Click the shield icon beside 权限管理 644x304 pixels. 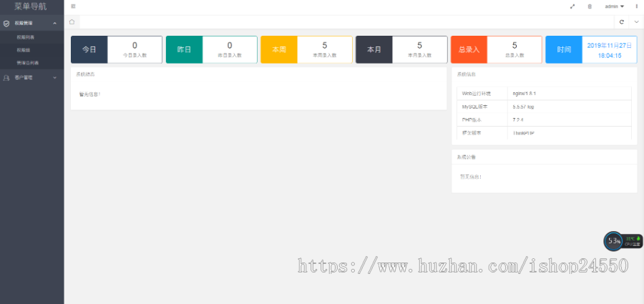[6, 24]
